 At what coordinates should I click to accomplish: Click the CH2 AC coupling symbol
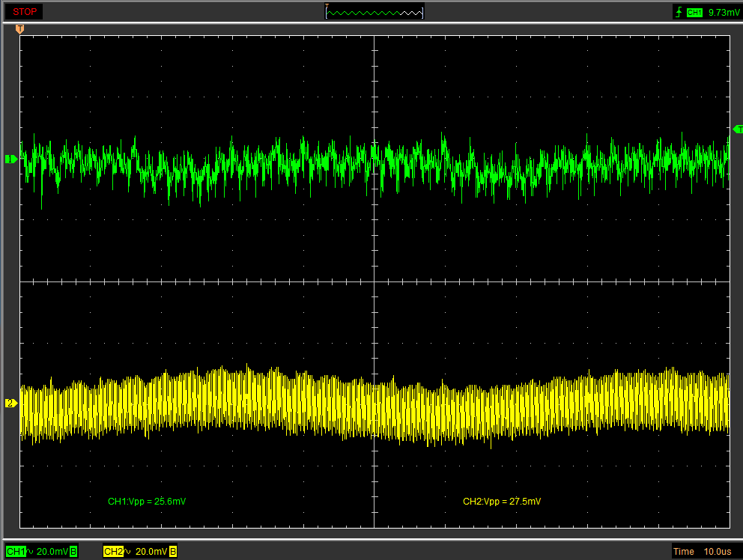click(x=129, y=552)
